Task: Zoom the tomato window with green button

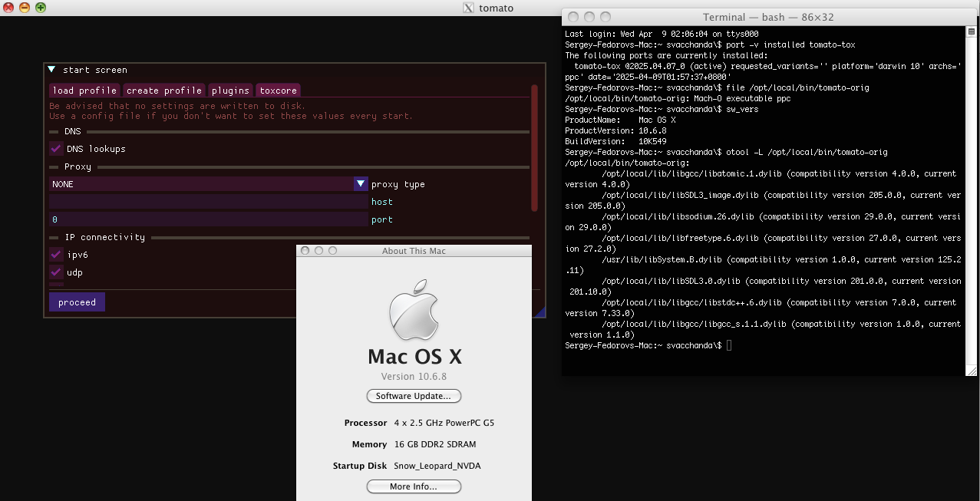Action: 40,8
